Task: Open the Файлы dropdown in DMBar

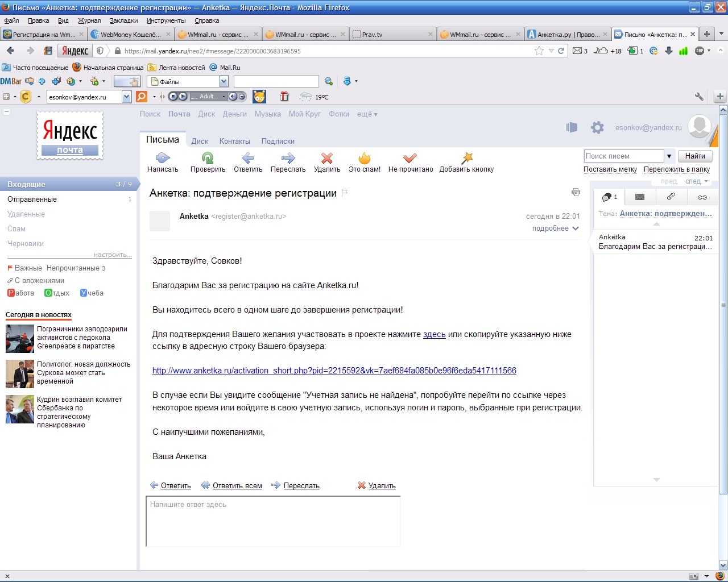Action: pyautogui.click(x=224, y=81)
